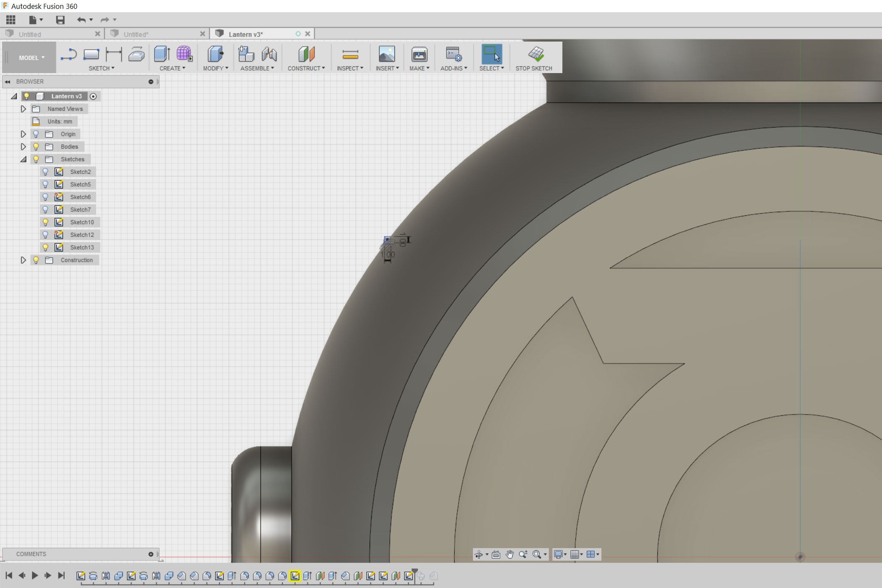
Task: Open the INSPECT menu label
Action: pyautogui.click(x=350, y=68)
